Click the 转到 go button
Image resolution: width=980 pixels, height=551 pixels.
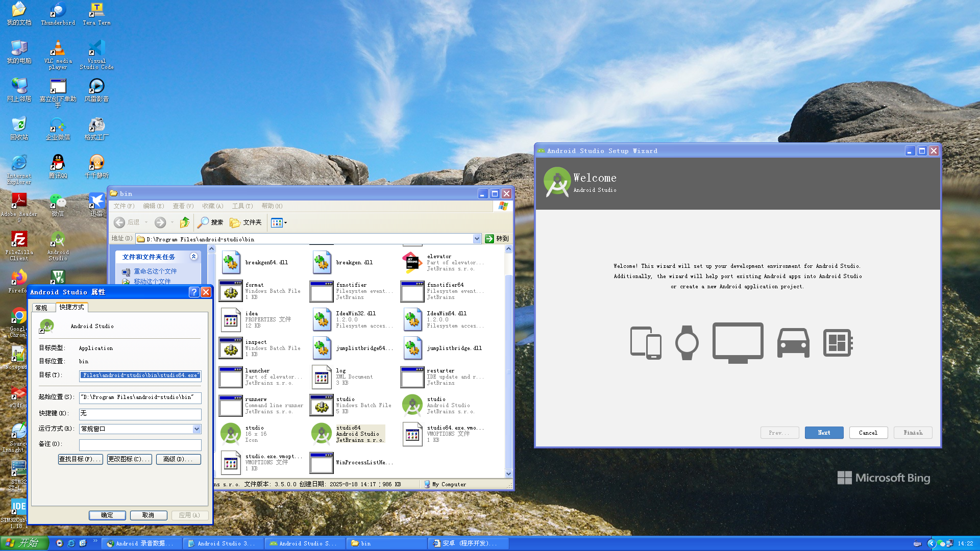pos(497,239)
